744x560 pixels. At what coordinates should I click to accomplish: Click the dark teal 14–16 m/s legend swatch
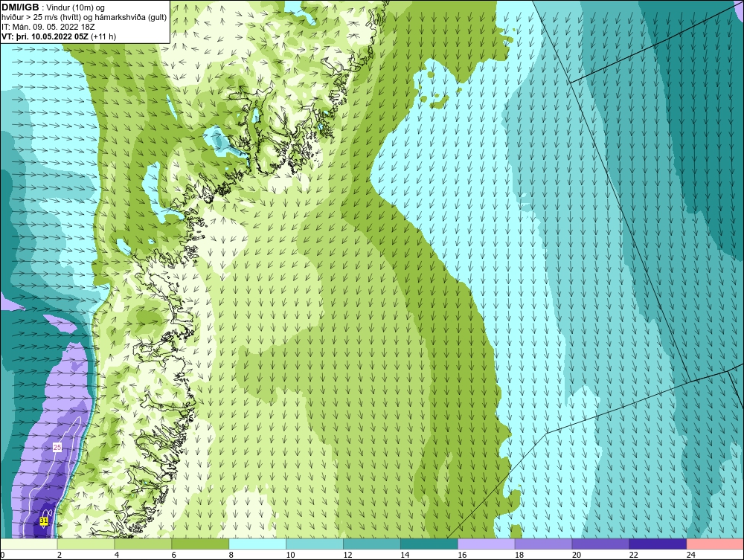click(x=429, y=544)
